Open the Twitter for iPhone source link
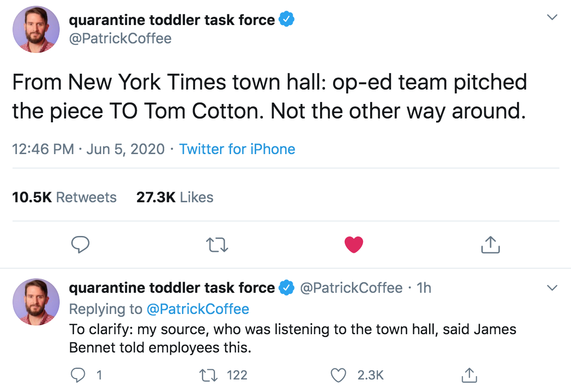This screenshot has width=571, height=392. click(237, 149)
